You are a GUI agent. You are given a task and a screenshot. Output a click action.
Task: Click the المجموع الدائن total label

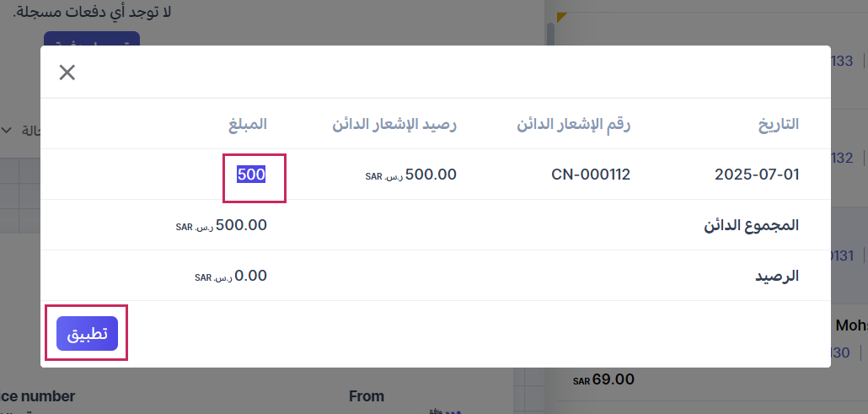[x=751, y=226]
